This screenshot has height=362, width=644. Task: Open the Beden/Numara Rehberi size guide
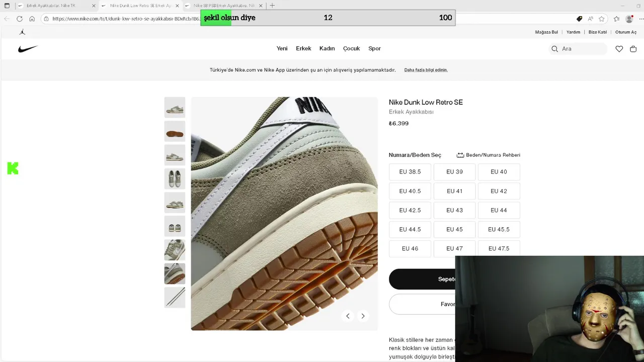pyautogui.click(x=488, y=155)
